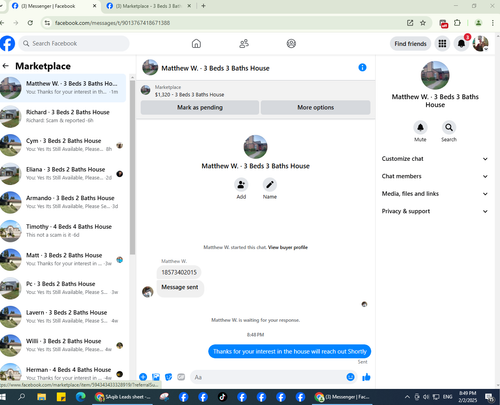Viewport: 500px width, 405px height.
Task: Expand Media, files and links section
Action: tap(435, 194)
